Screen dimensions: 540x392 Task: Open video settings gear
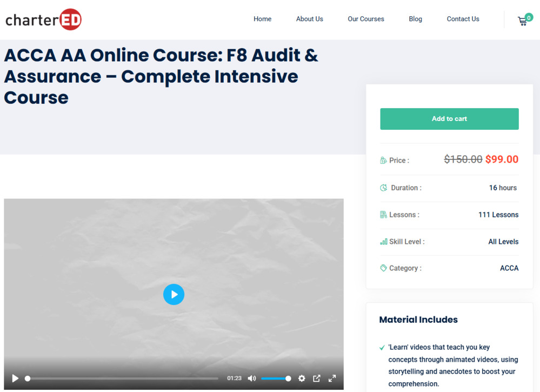(302, 378)
